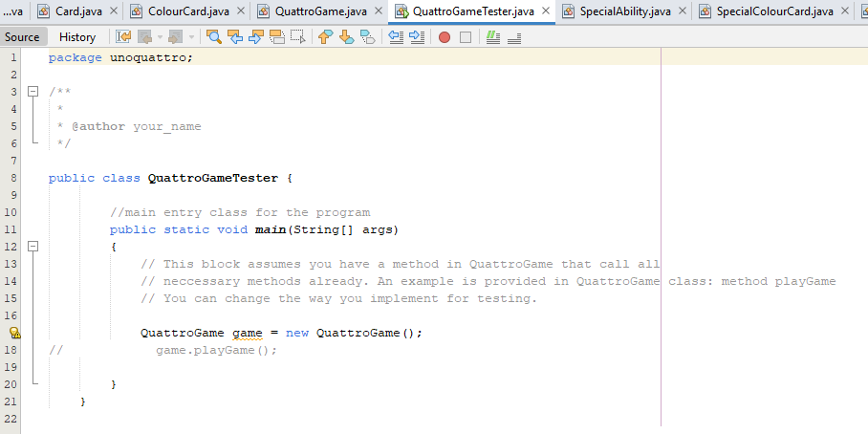Jump to the previous bookmark
Screen dimensions: 868x434
[x=325, y=37]
